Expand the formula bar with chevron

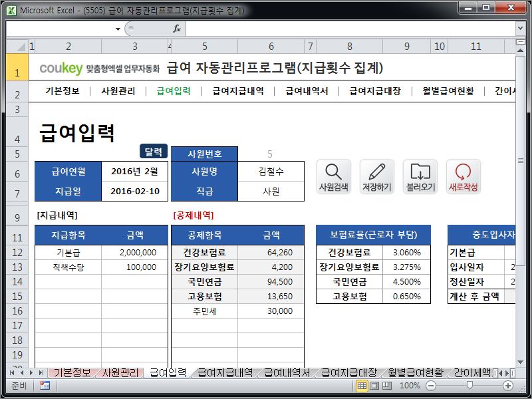(x=520, y=29)
